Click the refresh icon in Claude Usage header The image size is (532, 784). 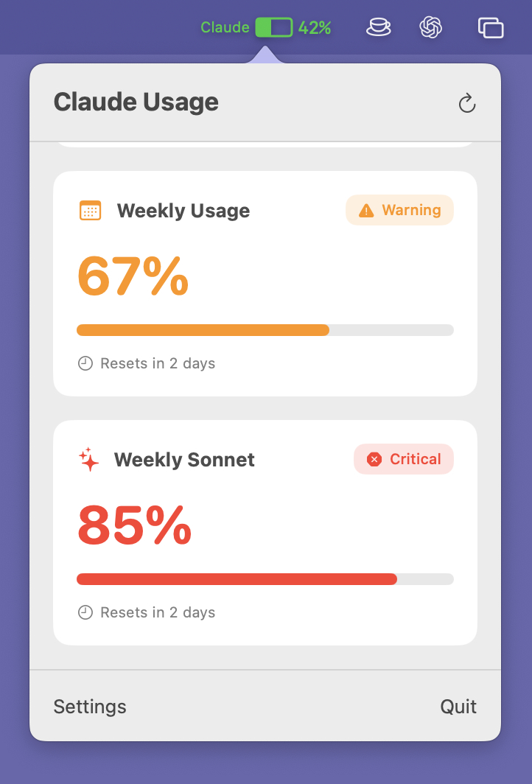coord(467,103)
